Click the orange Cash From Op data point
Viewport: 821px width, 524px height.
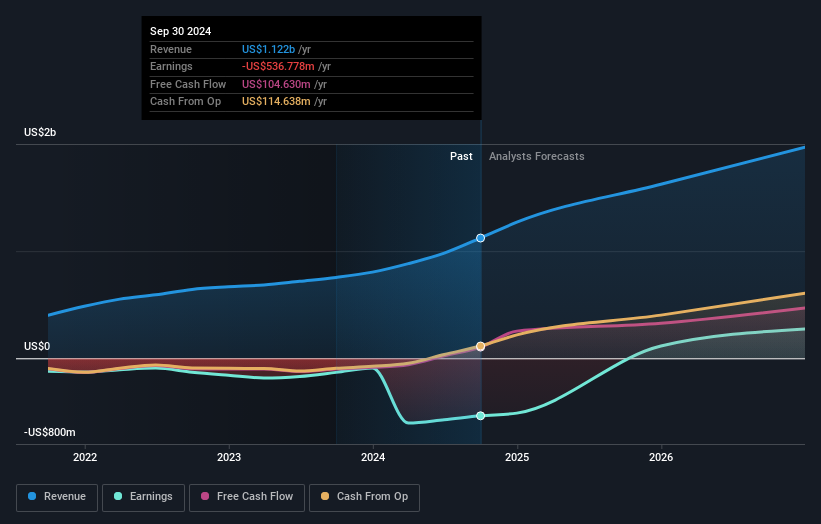[x=480, y=347]
